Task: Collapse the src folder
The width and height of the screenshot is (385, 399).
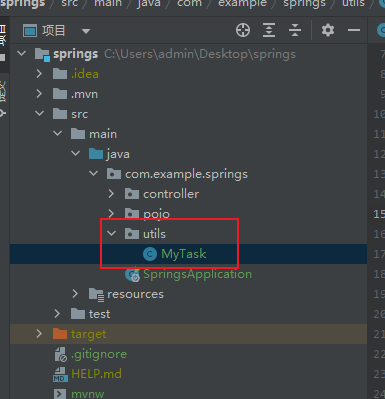Action: click(40, 114)
